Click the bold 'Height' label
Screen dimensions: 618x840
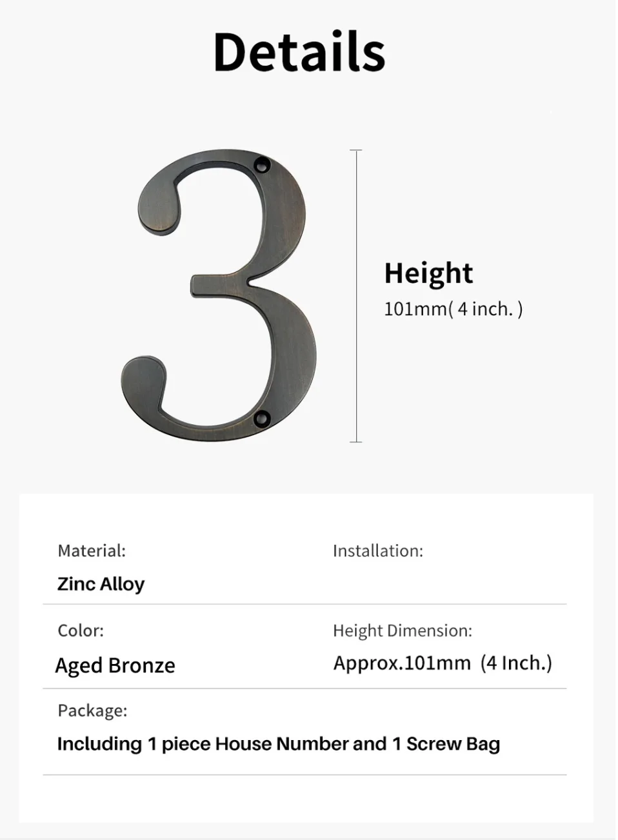coord(428,274)
